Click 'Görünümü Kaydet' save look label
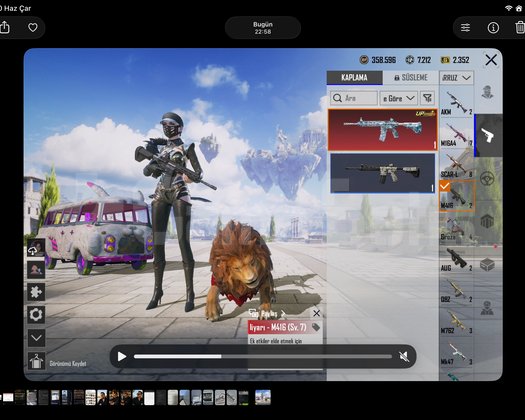 [68, 363]
